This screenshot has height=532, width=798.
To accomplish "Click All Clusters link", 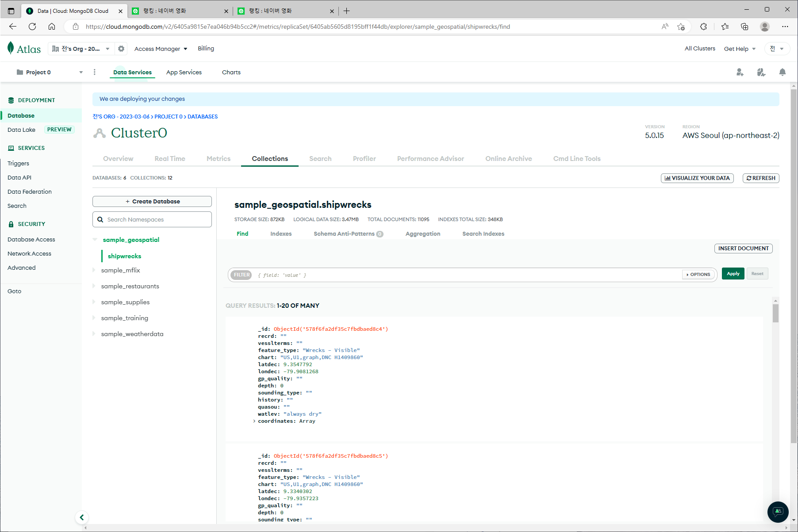I will [x=700, y=49].
